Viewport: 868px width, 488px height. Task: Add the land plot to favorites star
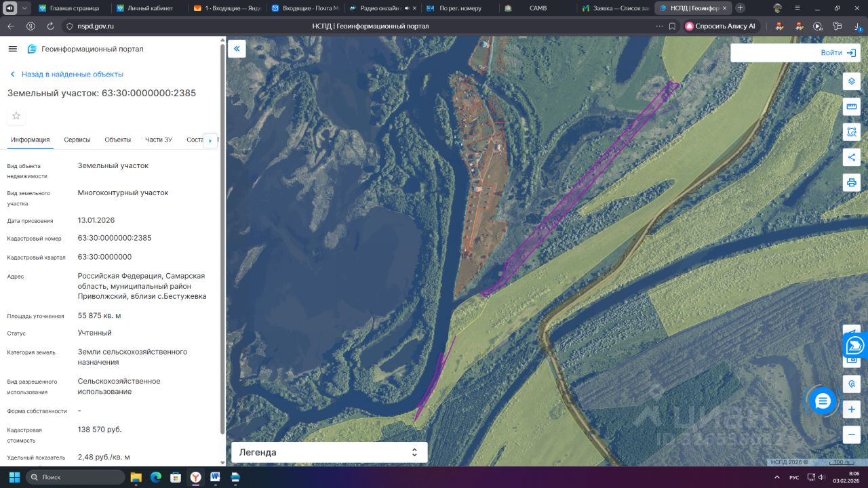[x=16, y=116]
